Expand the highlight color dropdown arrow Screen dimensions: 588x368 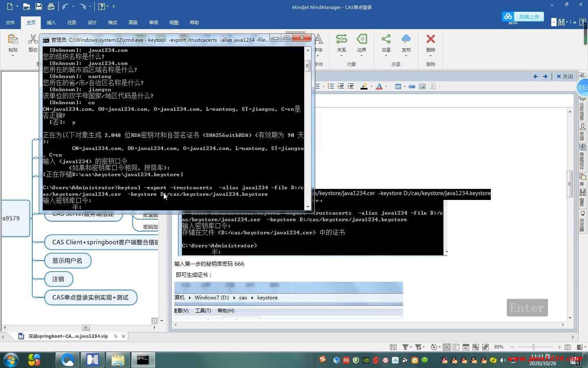(x=371, y=86)
